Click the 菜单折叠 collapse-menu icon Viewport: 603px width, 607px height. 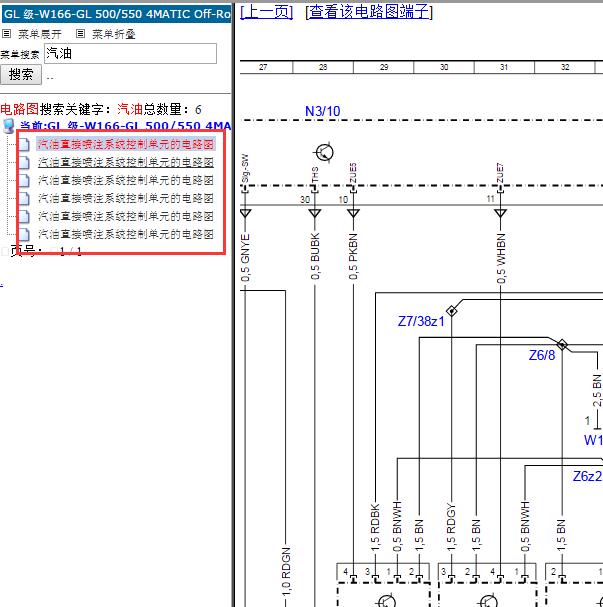click(80, 34)
